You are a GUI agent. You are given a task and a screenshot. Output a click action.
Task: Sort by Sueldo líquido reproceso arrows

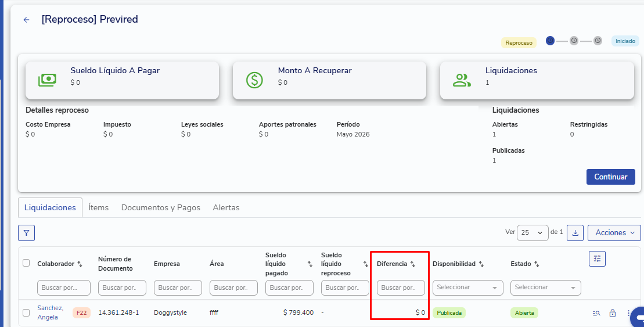point(365,264)
